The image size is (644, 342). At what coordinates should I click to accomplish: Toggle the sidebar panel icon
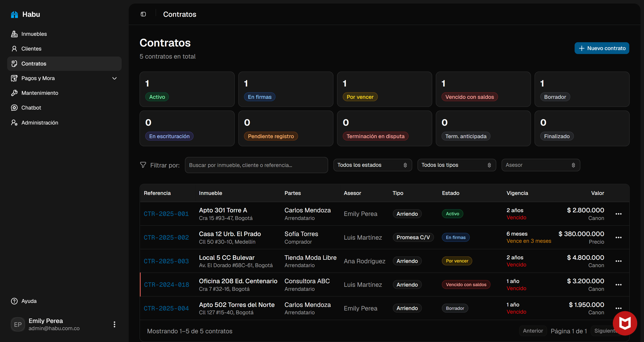pos(143,14)
